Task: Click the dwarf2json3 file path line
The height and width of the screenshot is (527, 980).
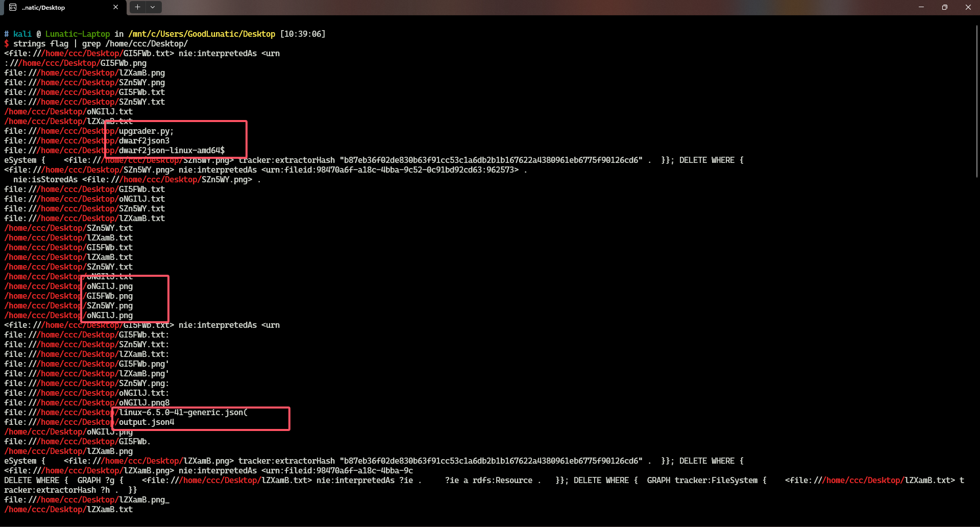Action: tap(144, 141)
